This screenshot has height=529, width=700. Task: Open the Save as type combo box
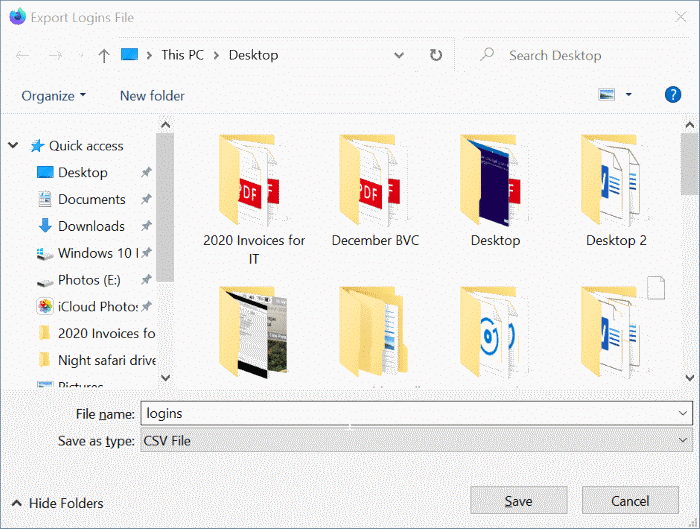(x=416, y=441)
